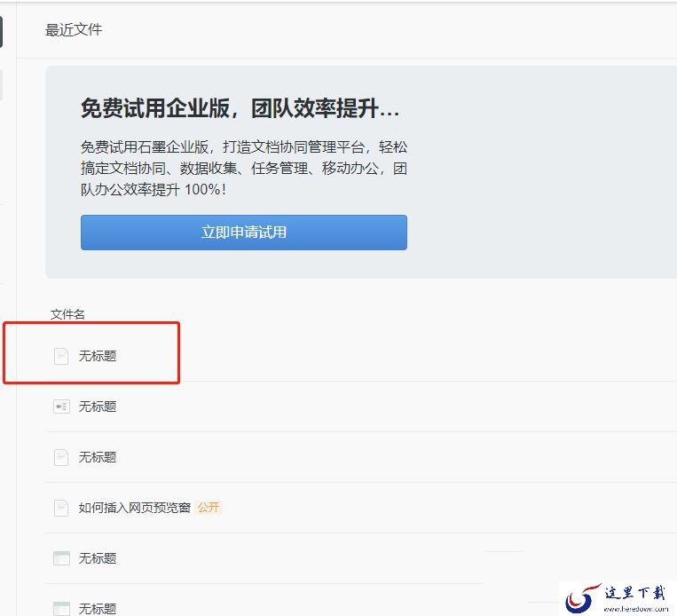The image size is (677, 616).
Task: Click the 公开 tag on 如何插入网页预览窗
Action: pyautogui.click(x=209, y=507)
